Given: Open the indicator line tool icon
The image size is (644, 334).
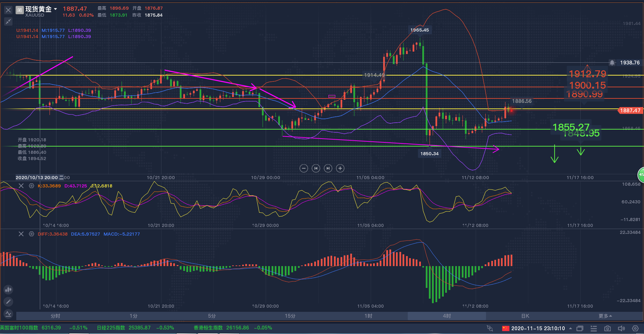Looking at the screenshot, I should coord(8,314).
